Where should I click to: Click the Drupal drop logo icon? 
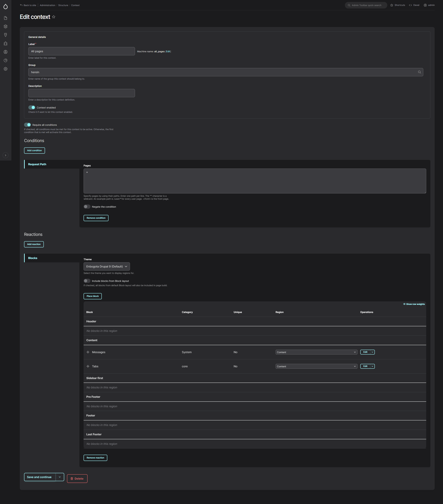point(5,7)
